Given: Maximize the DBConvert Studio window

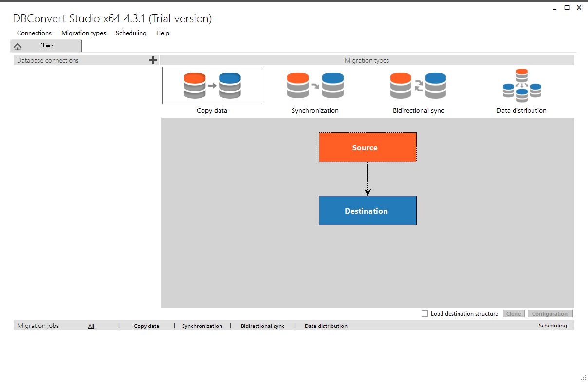Looking at the screenshot, I should click(567, 8).
